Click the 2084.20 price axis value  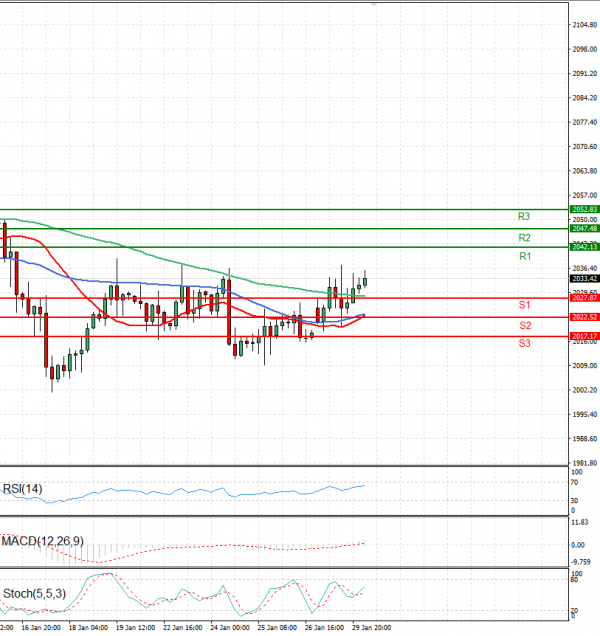coord(585,98)
